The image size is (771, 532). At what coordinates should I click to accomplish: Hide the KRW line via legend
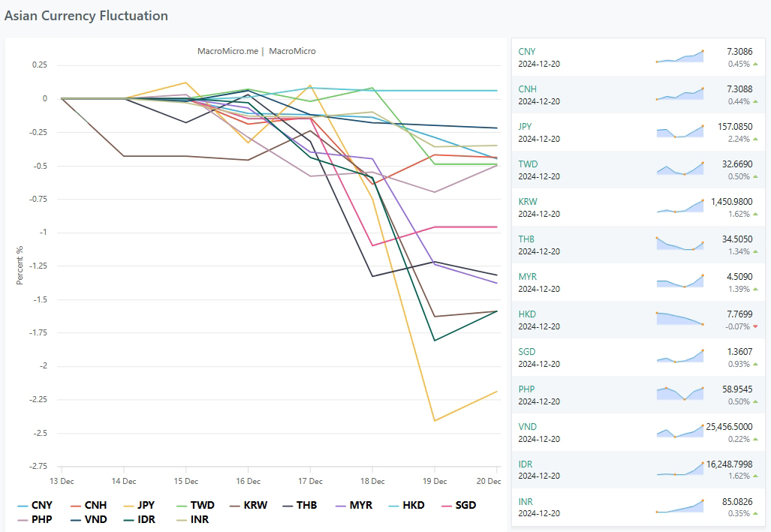tap(254, 505)
